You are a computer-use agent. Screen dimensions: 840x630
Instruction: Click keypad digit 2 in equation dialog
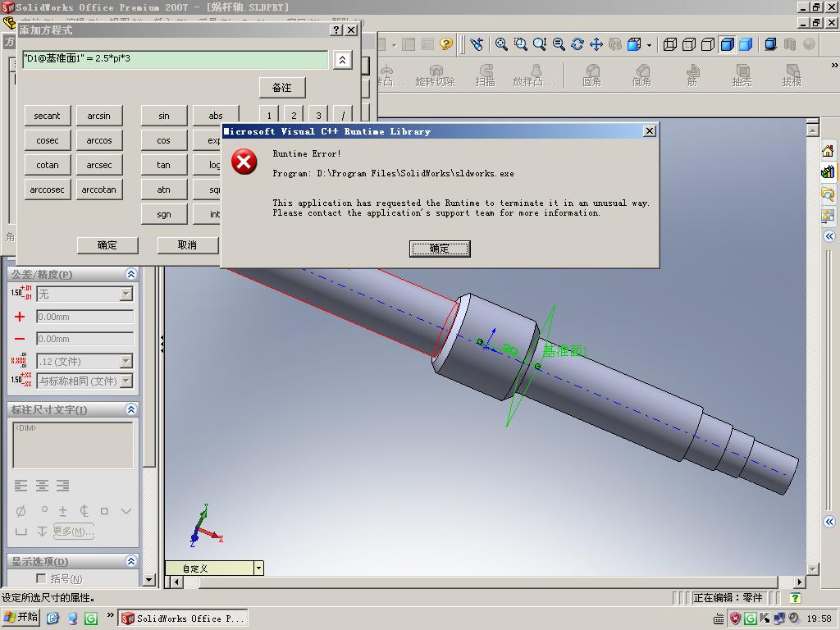tap(294, 115)
